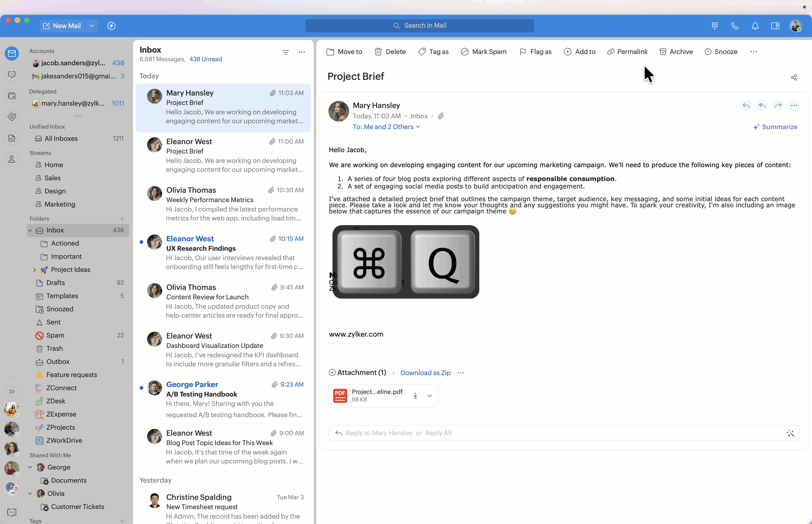
Task: Click the Download as Zip link
Action: (x=425, y=373)
